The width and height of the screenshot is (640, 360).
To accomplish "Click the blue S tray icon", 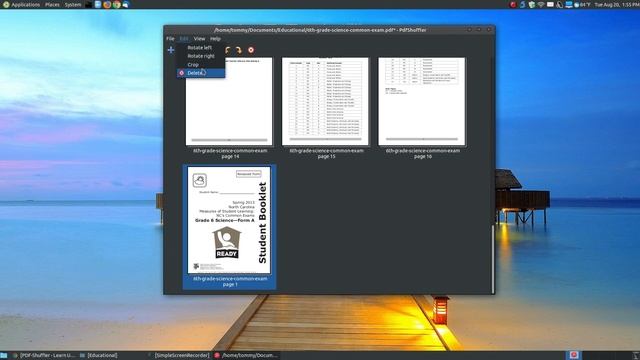I will click(x=522, y=4).
